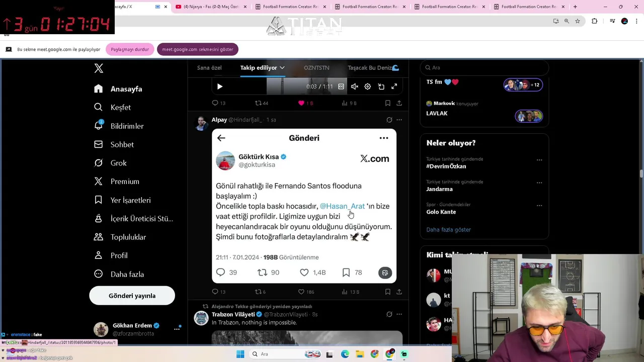
Task: Open Bildirimler notifications
Action: click(x=119, y=126)
